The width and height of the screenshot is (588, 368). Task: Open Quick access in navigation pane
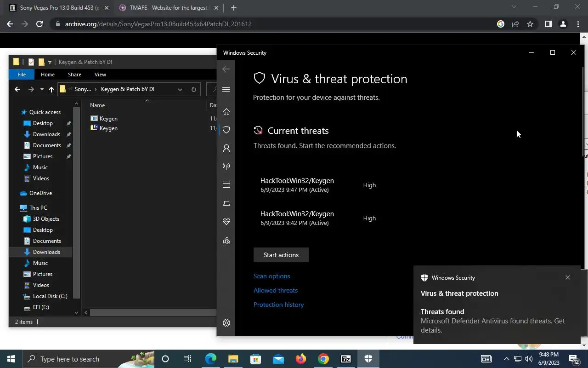(45, 112)
